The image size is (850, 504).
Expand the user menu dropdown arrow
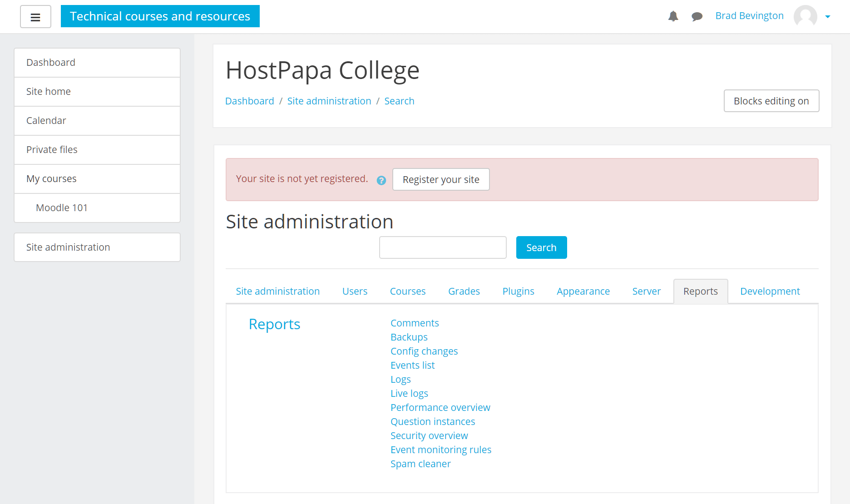point(828,17)
